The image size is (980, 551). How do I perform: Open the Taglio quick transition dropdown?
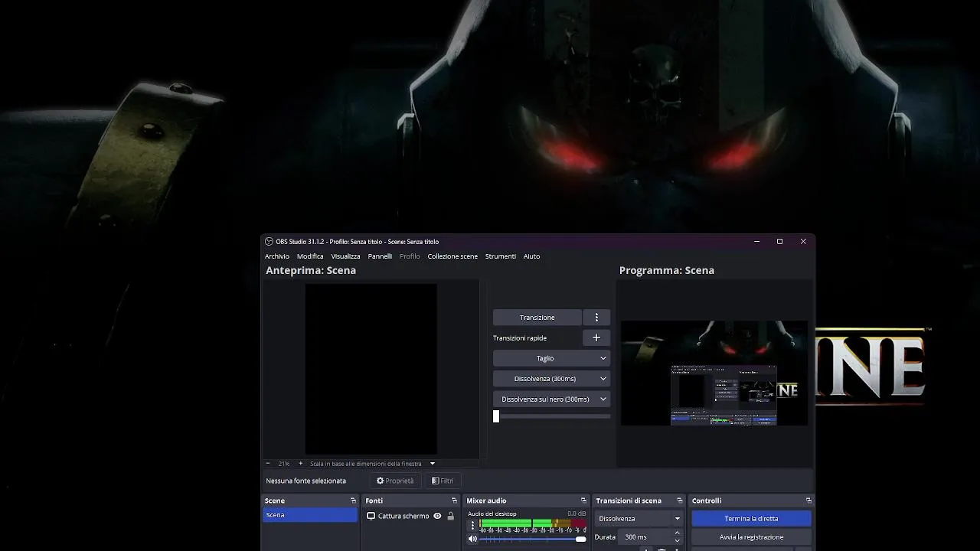click(551, 358)
